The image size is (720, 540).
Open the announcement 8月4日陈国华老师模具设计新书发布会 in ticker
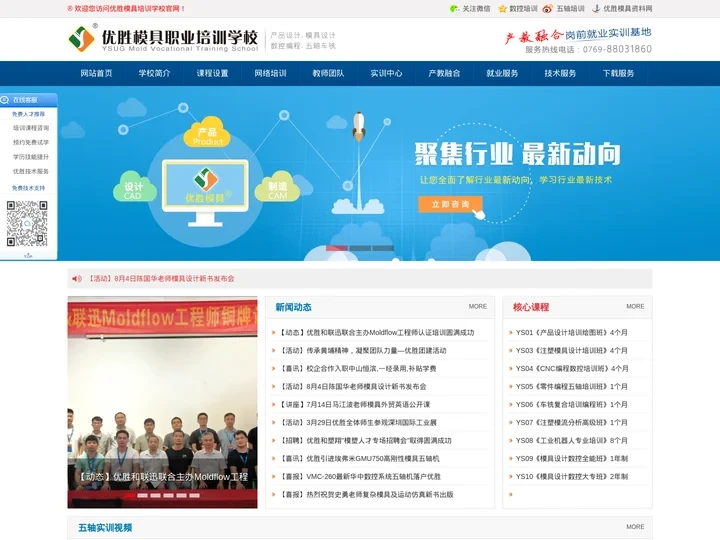[161, 278]
